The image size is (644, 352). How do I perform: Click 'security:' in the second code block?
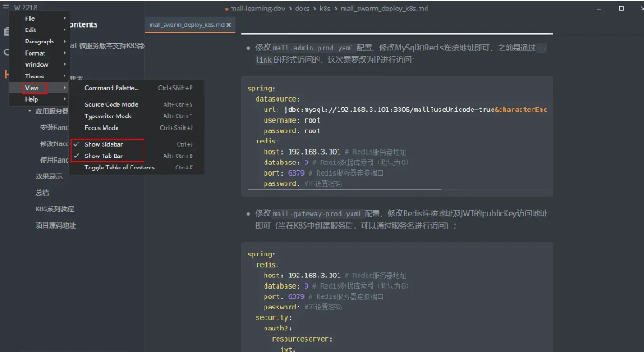273,317
